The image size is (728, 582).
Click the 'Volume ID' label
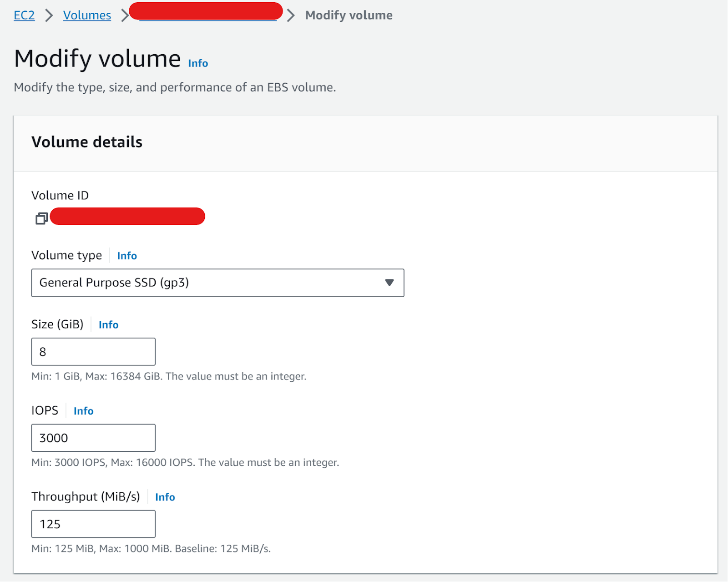[x=60, y=196]
